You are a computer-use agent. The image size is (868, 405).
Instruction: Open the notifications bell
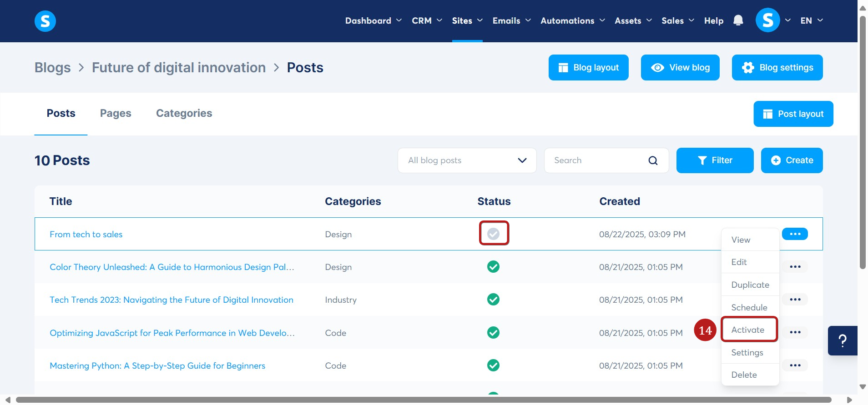(738, 20)
